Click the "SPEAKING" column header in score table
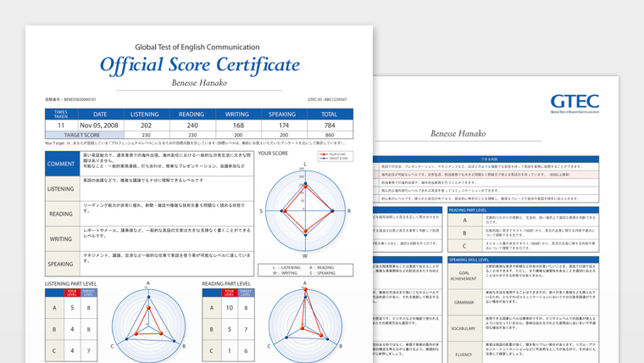The height and width of the screenshot is (363, 644). 282,114
